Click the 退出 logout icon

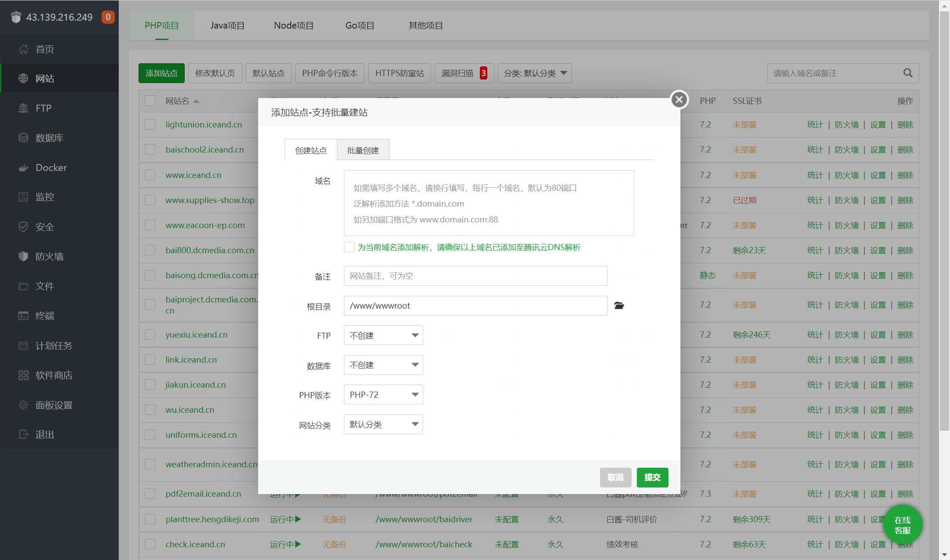(x=23, y=434)
